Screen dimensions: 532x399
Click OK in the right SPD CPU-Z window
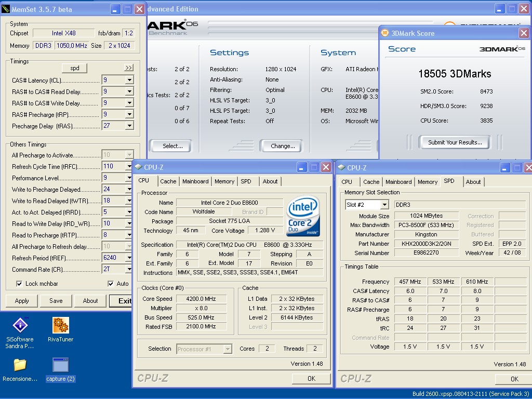point(514,379)
